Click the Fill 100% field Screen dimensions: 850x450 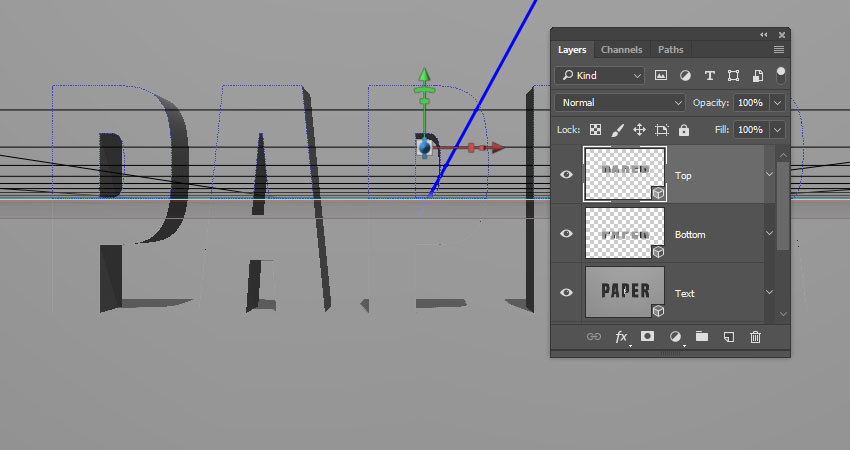pyautogui.click(x=751, y=130)
